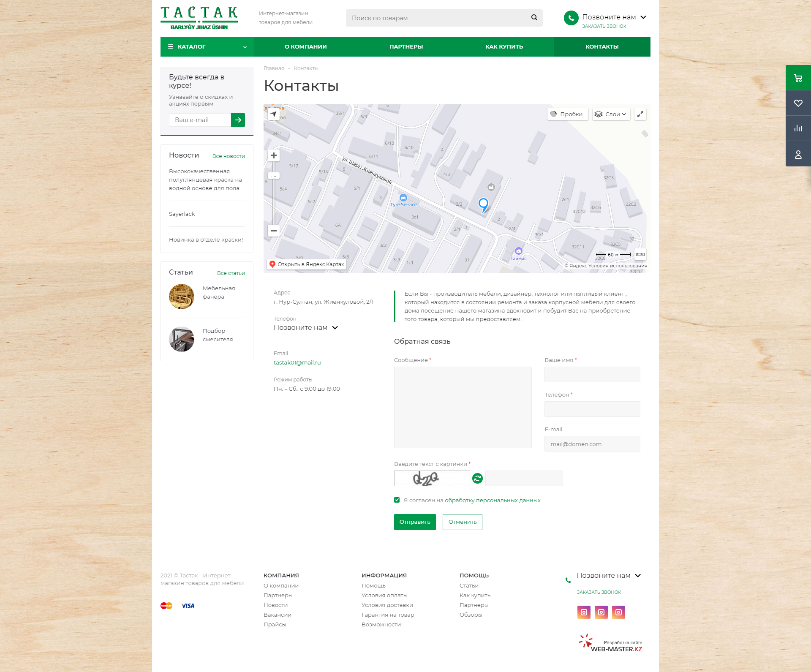Click the Отменить cancel button

(463, 522)
